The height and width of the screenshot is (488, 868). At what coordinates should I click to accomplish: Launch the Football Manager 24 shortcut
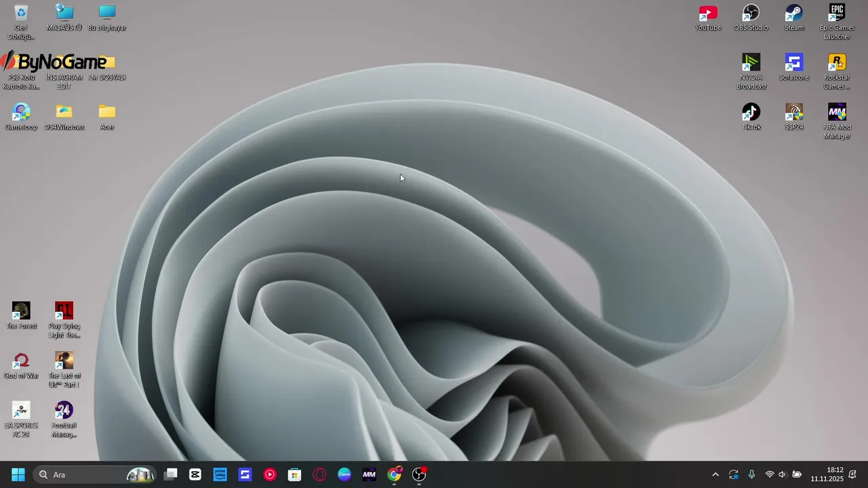pos(64,420)
